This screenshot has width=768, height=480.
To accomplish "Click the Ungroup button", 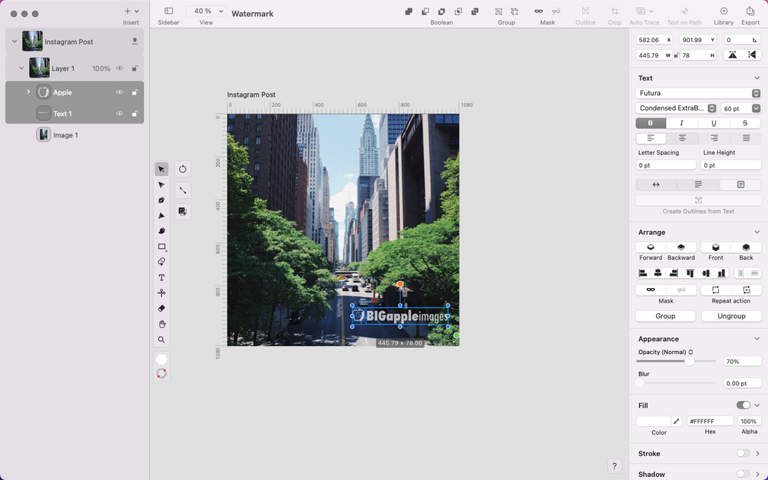I will coord(731,316).
